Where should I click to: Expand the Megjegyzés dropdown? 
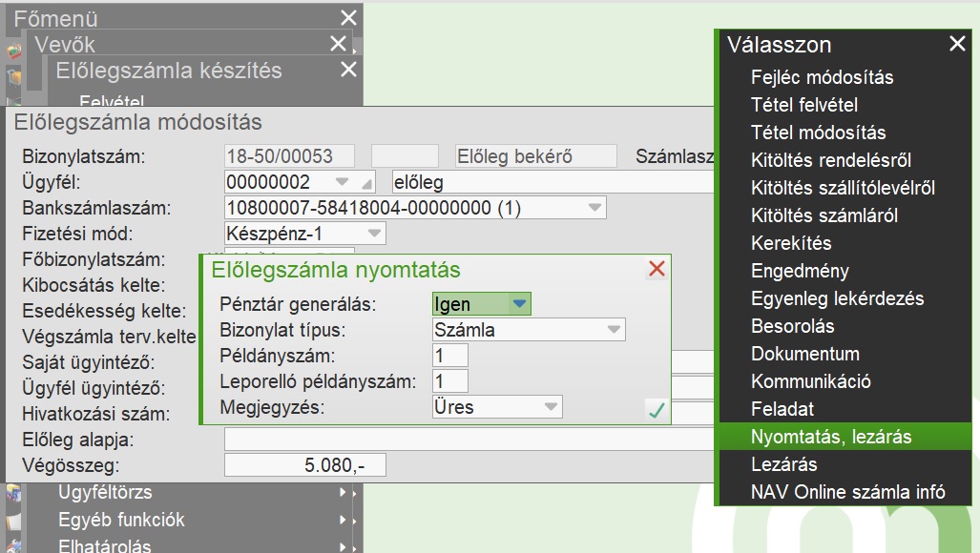(551, 407)
